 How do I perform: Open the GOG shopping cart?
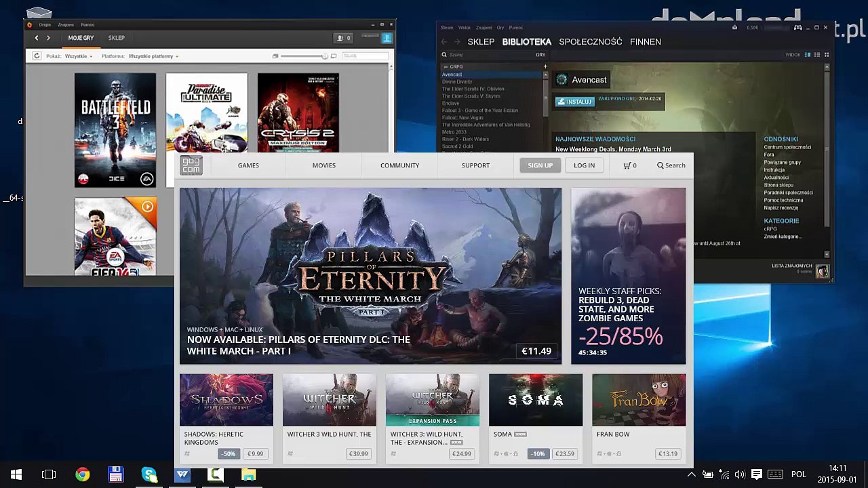pyautogui.click(x=629, y=165)
